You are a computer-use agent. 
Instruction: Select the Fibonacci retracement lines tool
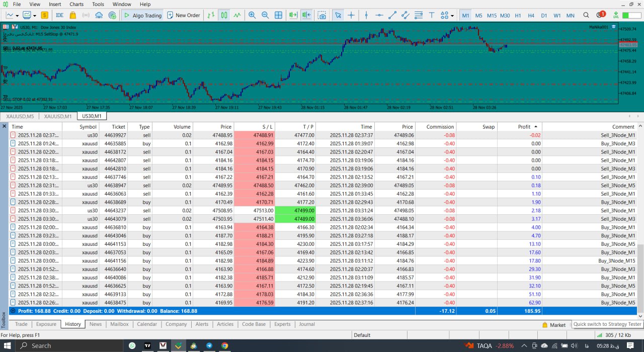click(419, 15)
